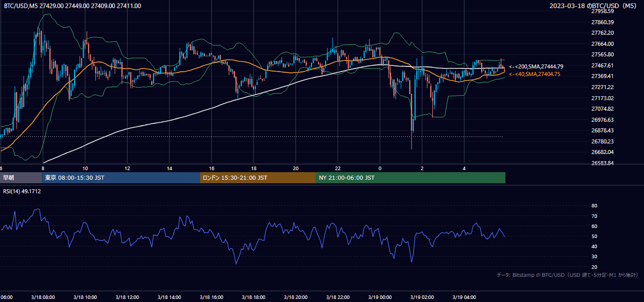Click the 3/18 10:00 bottom time label
Screen dimensions: 644x302
85,297
